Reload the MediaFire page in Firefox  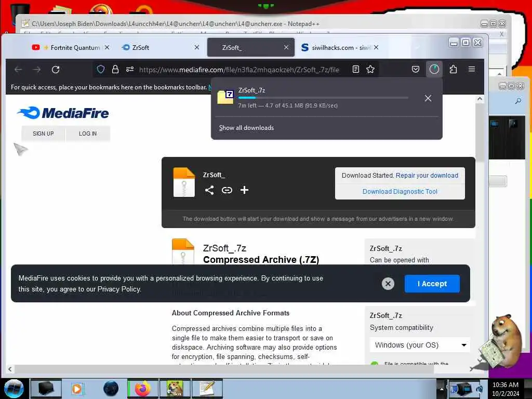[x=56, y=70]
